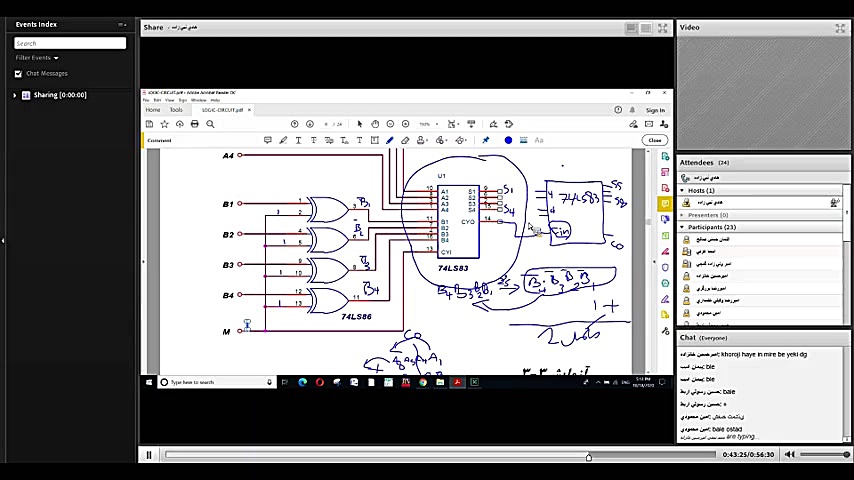Viewport: 854px width, 480px height.
Task: Open the Edit menu in Acrobat
Action: [x=157, y=100]
